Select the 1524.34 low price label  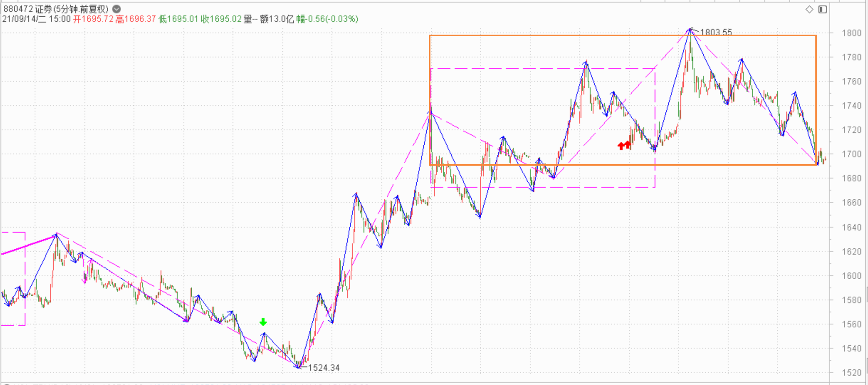click(x=324, y=367)
